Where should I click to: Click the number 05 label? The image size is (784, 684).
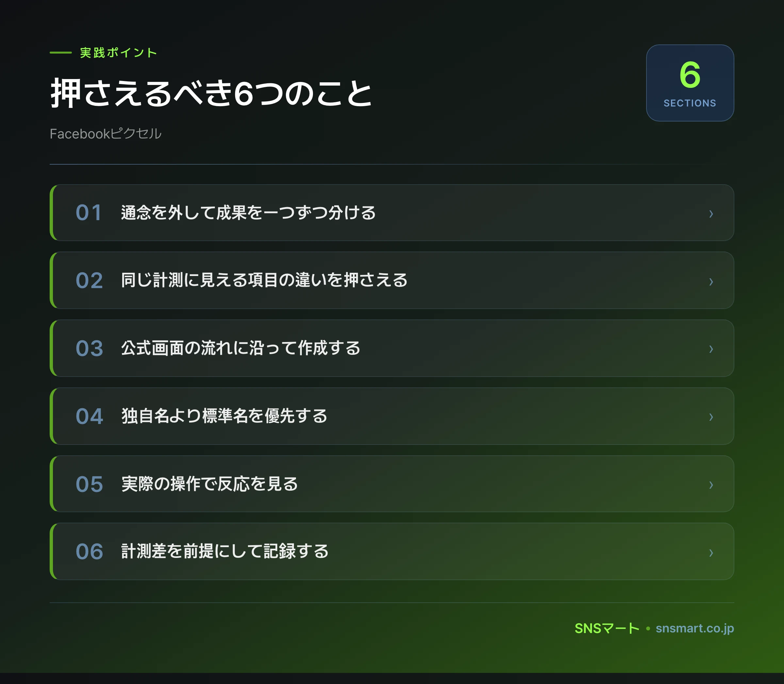(89, 484)
